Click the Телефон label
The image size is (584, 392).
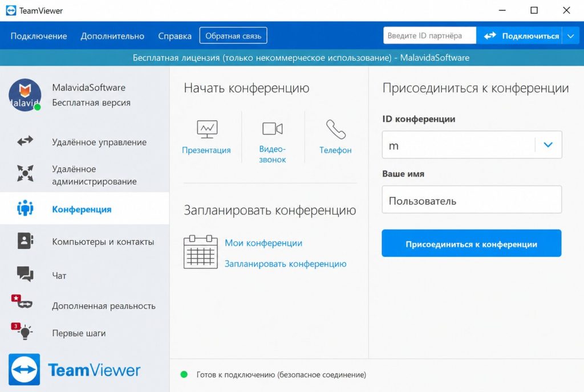[x=335, y=150]
